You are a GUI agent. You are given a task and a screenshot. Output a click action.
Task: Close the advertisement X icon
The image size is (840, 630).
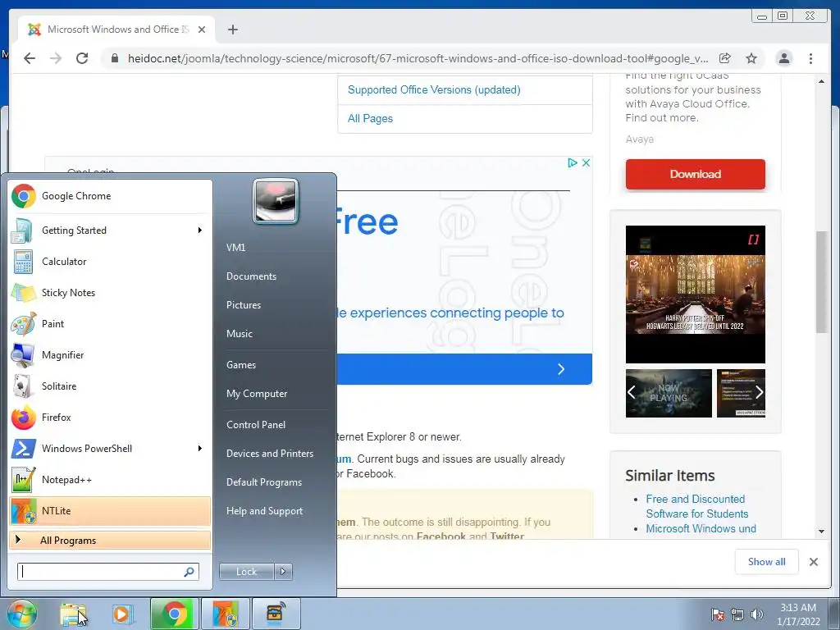tap(586, 162)
